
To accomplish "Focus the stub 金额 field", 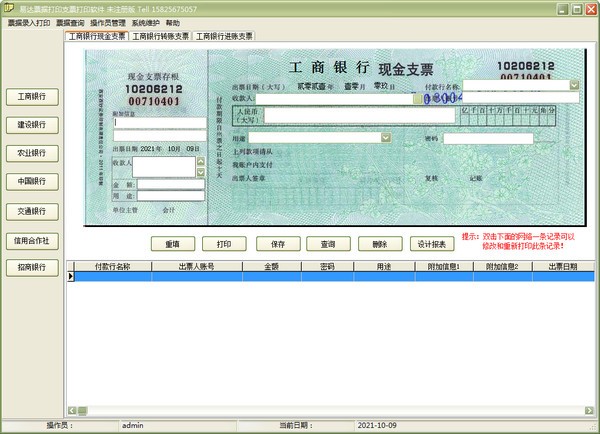I will tap(171, 184).
